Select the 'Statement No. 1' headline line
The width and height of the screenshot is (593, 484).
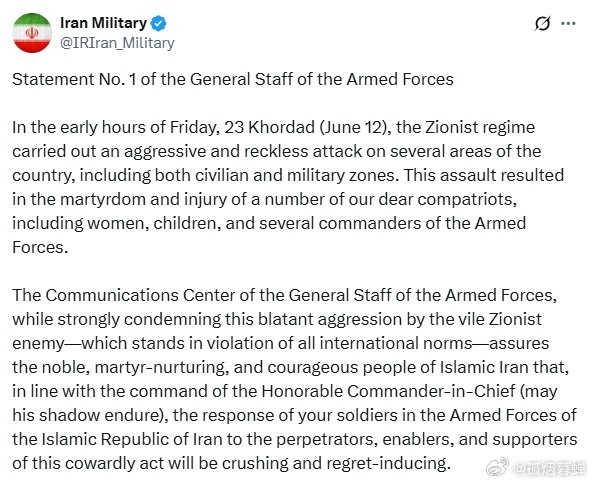pyautogui.click(x=233, y=80)
